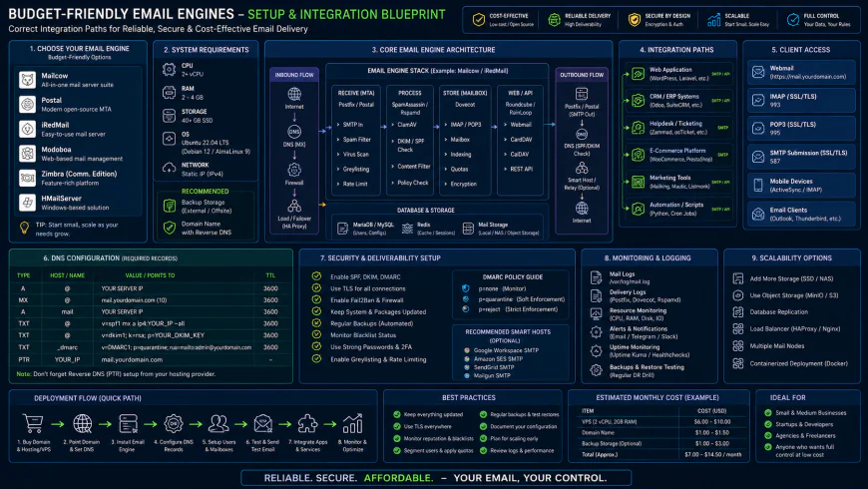Click the mail.yourdomain.com (10) MX value
This screenshot has height=489, width=868.
click(x=134, y=300)
